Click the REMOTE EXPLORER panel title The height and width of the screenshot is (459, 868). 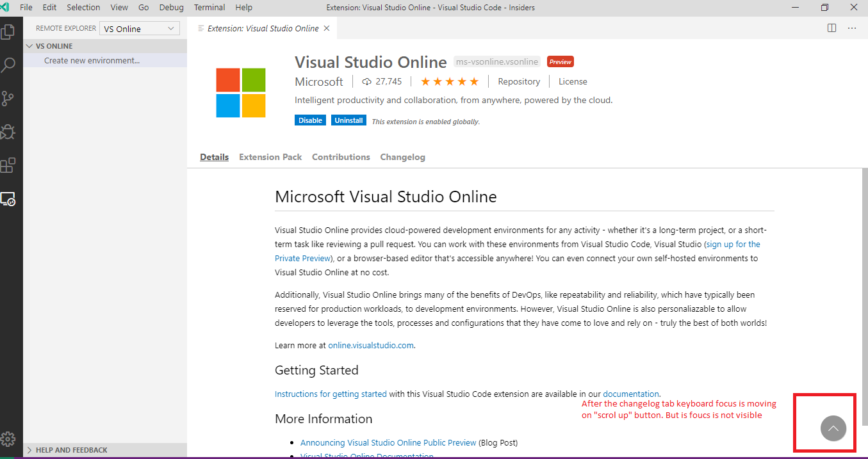[66, 29]
